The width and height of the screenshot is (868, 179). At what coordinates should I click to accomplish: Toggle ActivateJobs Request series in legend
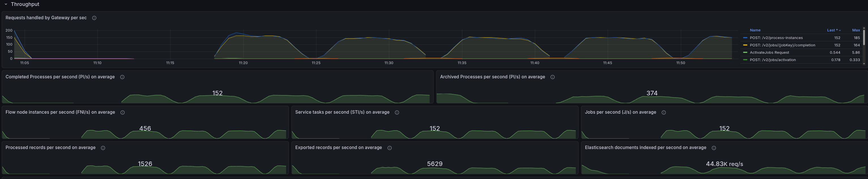[x=769, y=53]
